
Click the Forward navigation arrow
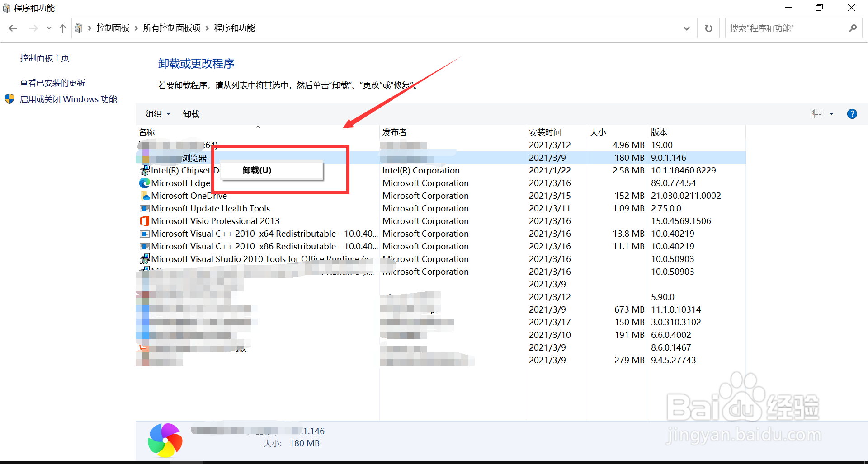pos(33,28)
